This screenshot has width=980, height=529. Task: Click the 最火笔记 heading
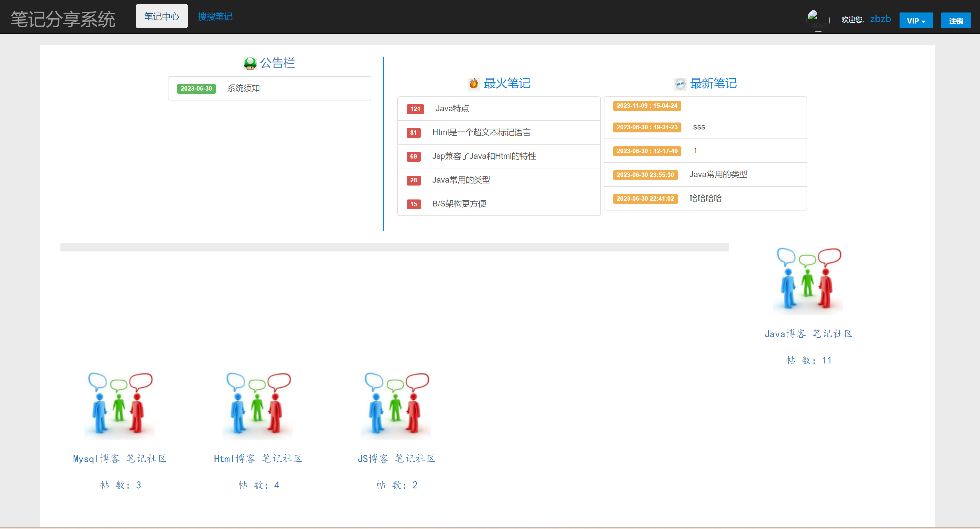coord(507,83)
